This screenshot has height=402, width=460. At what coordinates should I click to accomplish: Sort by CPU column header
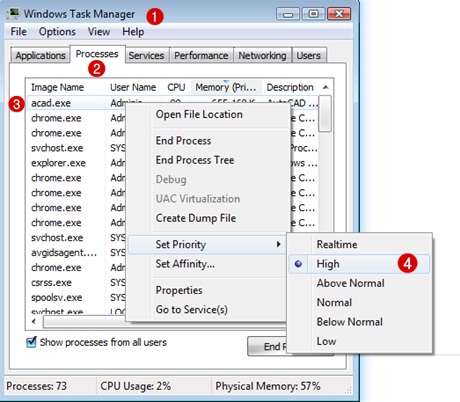pyautogui.click(x=176, y=87)
